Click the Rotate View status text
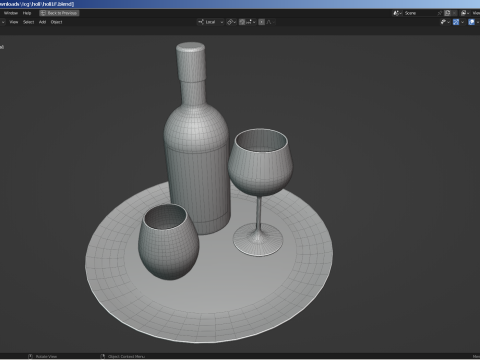Image resolution: width=480 pixels, height=360 pixels. click(46, 356)
